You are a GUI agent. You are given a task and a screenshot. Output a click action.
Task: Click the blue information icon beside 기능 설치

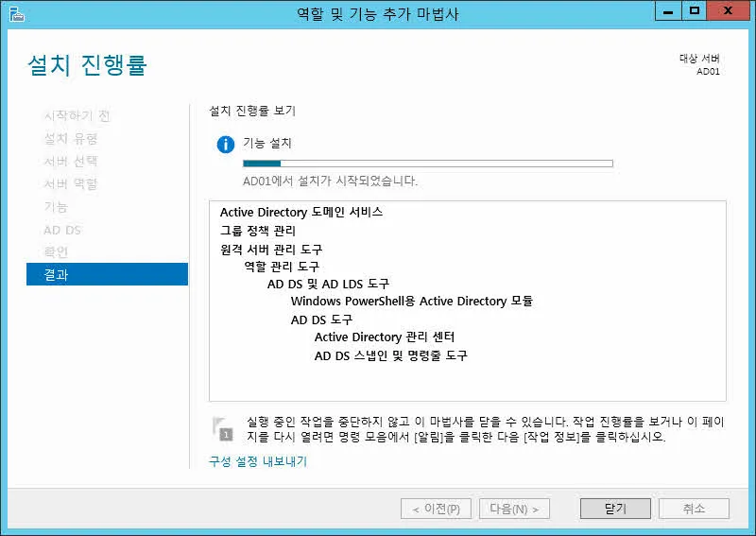point(225,145)
